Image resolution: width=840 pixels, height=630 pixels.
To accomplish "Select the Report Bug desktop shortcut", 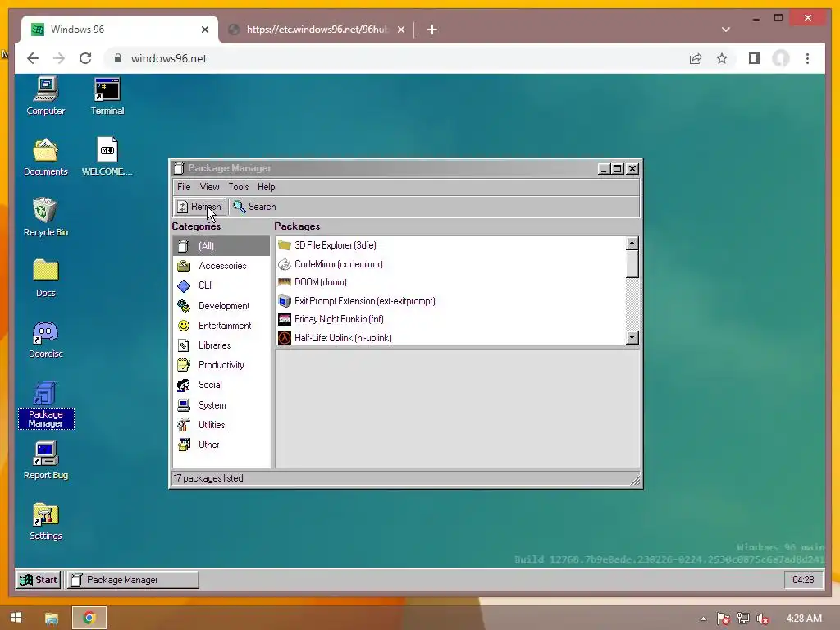I will pos(46,460).
